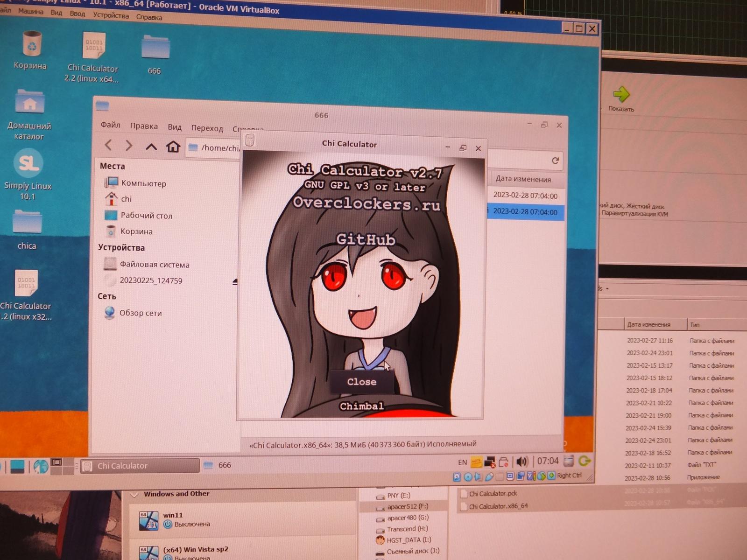Click the Тип column header in Explorer
Viewport: 747px width, 560px height.
point(695,325)
